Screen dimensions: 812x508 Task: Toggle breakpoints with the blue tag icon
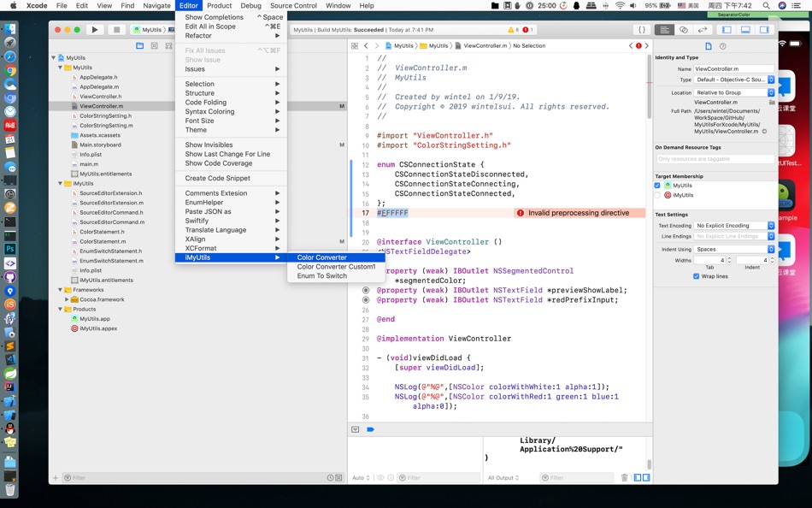pyautogui.click(x=370, y=429)
